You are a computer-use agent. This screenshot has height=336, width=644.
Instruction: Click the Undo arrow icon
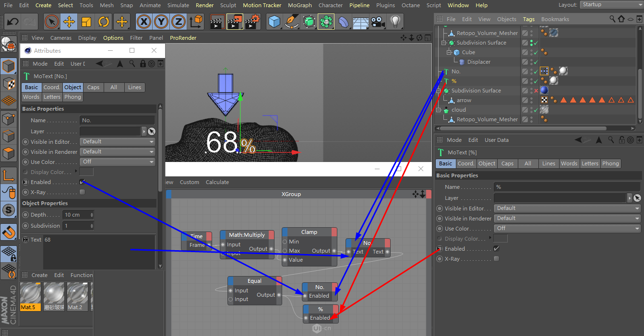[13, 22]
